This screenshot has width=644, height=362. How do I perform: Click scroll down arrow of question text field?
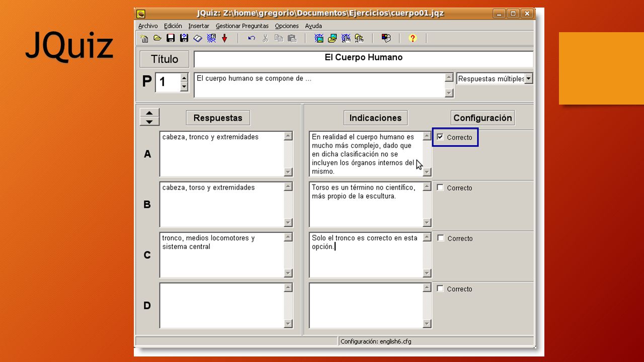point(449,93)
